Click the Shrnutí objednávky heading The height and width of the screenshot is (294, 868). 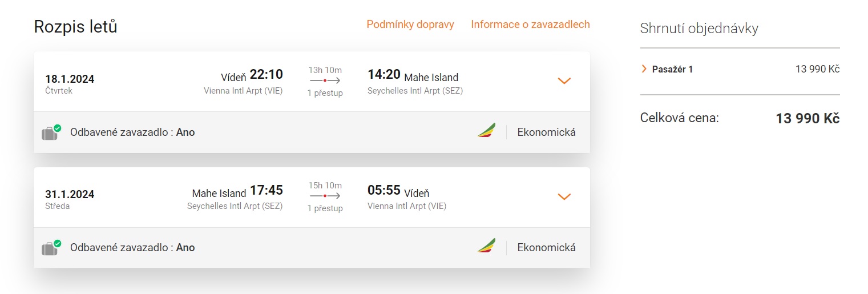click(x=699, y=29)
